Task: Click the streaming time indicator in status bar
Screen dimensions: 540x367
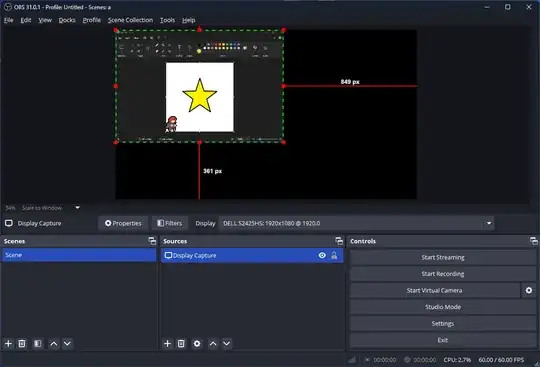Action: tap(381, 360)
